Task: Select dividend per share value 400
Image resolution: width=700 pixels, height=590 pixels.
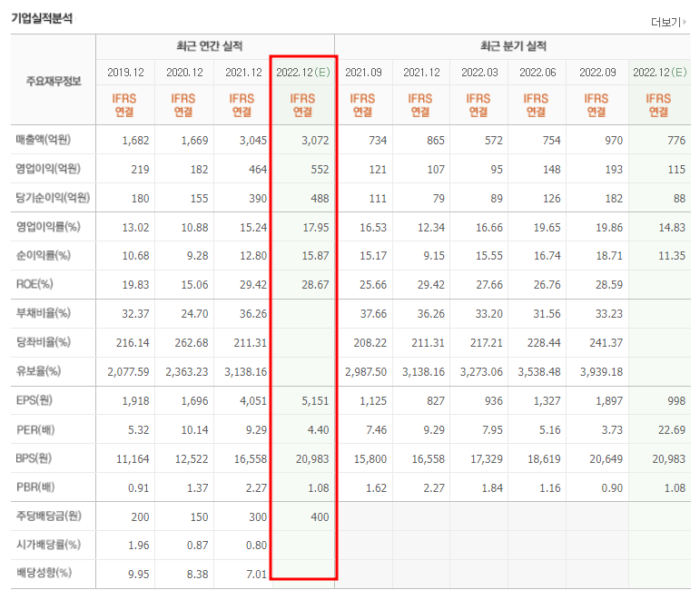Action: [x=320, y=516]
